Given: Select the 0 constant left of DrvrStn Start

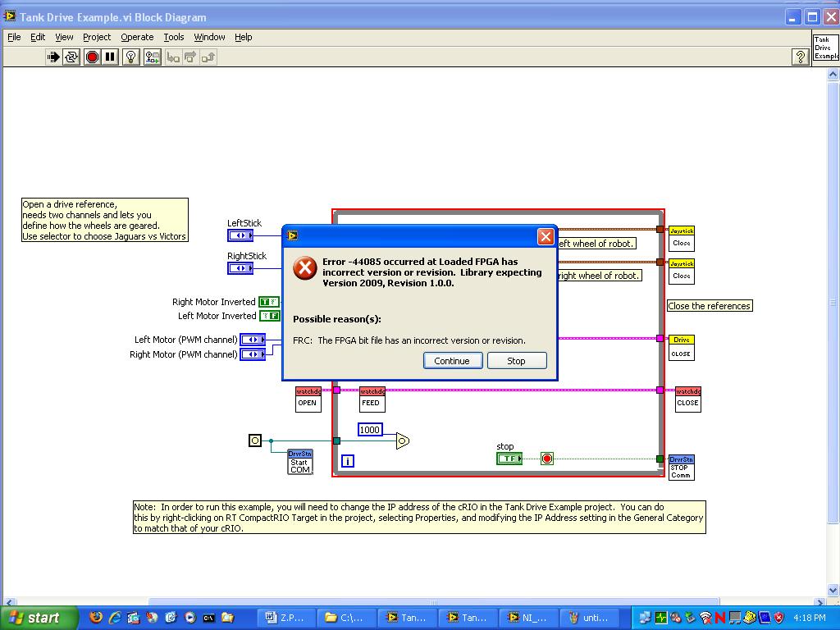Looking at the screenshot, I should click(x=255, y=441).
